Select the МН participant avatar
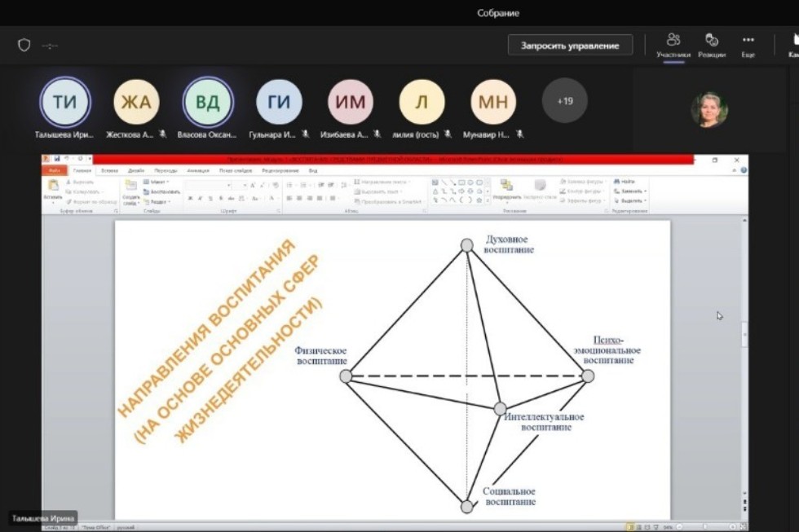This screenshot has height=532, width=799. pyautogui.click(x=493, y=102)
